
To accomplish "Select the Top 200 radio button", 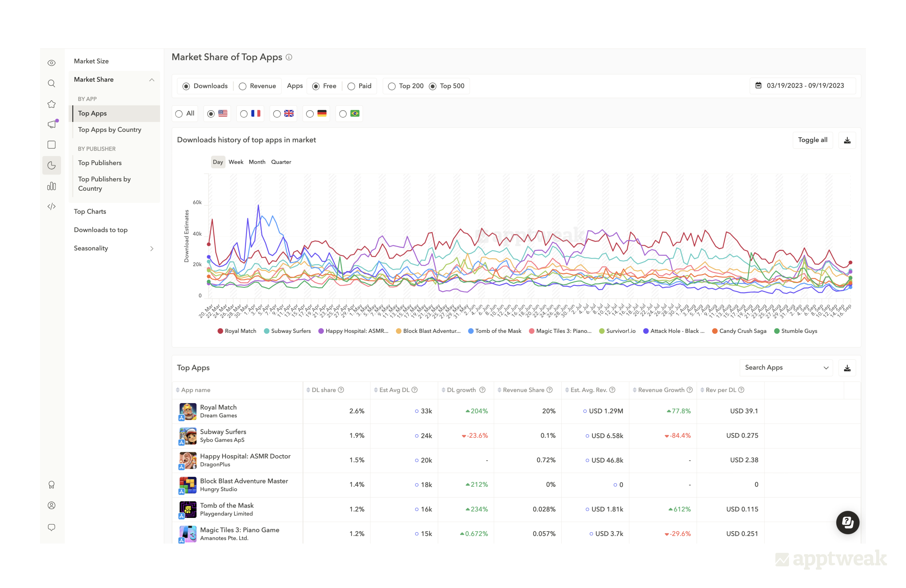I will click(x=392, y=86).
